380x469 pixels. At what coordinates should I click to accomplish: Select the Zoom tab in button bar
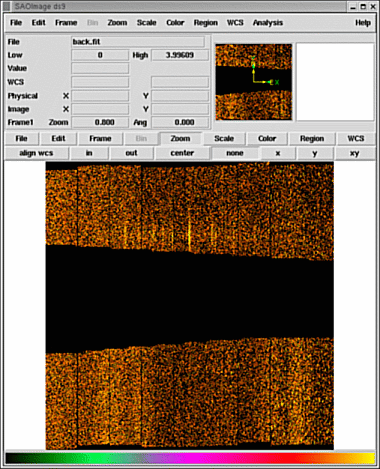tap(180, 139)
